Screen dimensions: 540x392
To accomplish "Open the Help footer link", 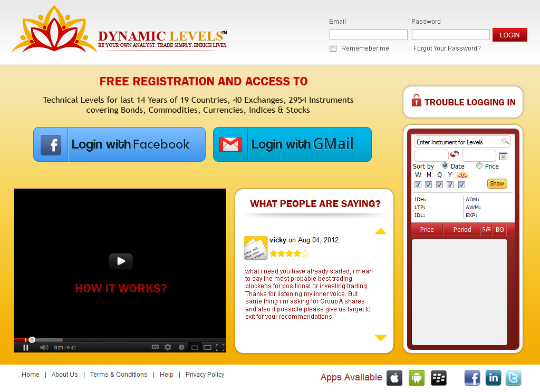I will coord(166,375).
